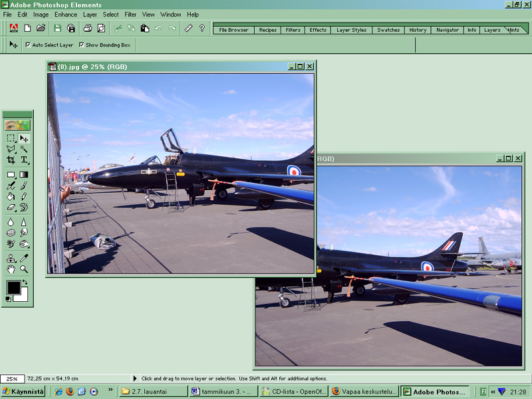Image resolution: width=532 pixels, height=399 pixels.
Task: Click the Cut scissors icon
Action: point(118,28)
